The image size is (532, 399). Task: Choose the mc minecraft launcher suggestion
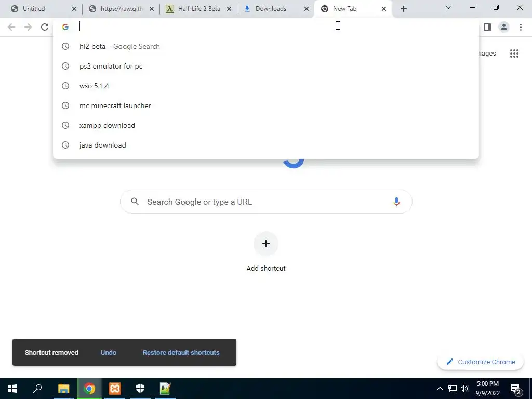[x=266, y=105]
